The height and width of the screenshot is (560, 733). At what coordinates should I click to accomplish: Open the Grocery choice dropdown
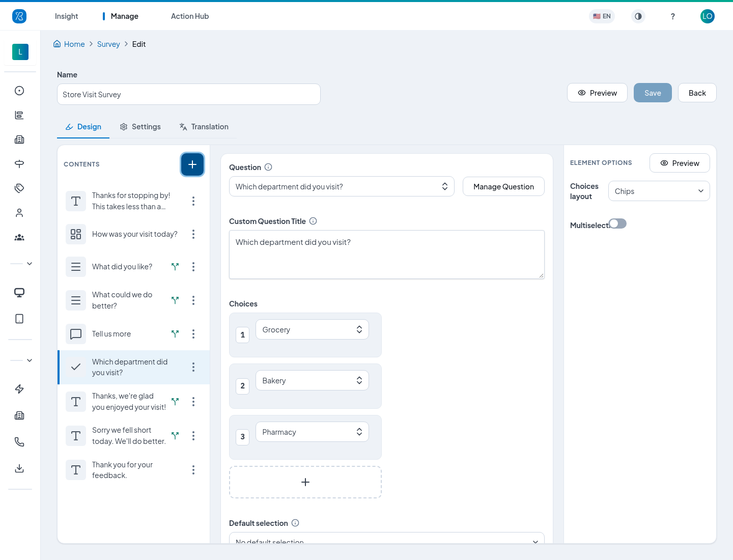point(312,329)
